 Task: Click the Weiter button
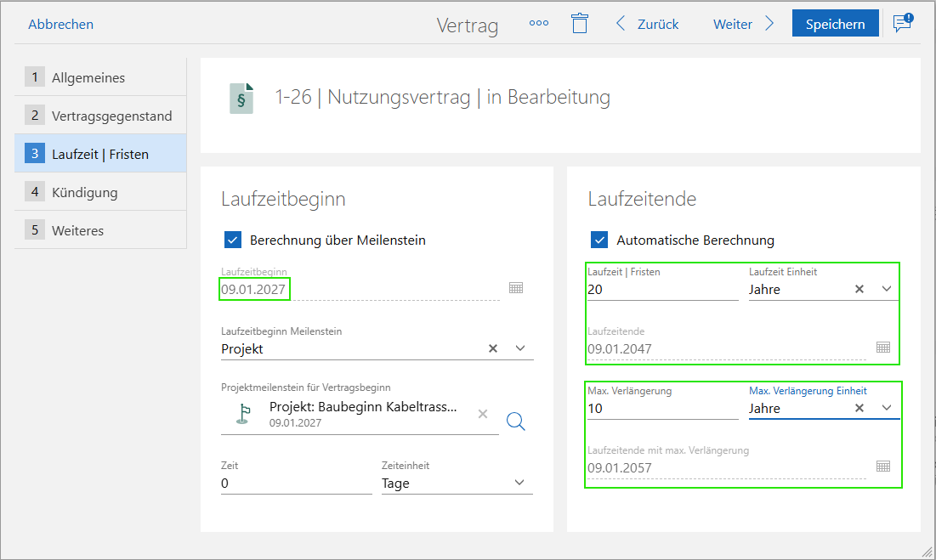pyautogui.click(x=733, y=25)
